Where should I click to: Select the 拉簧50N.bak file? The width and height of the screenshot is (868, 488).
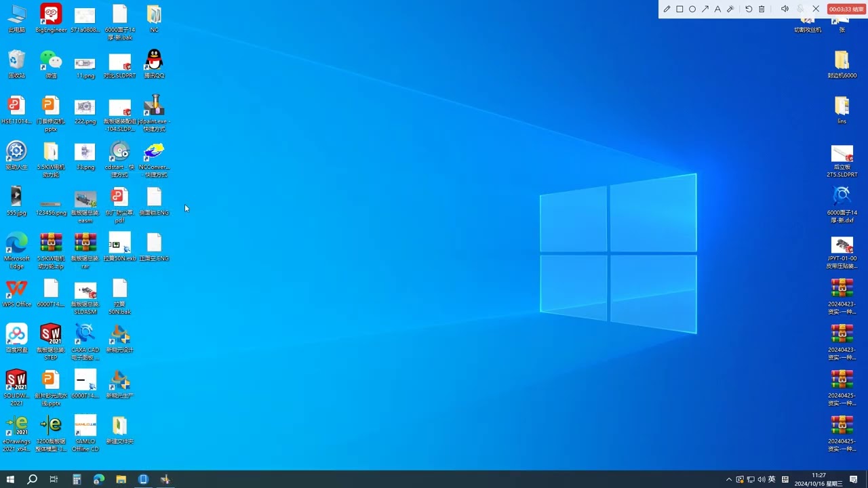119,297
